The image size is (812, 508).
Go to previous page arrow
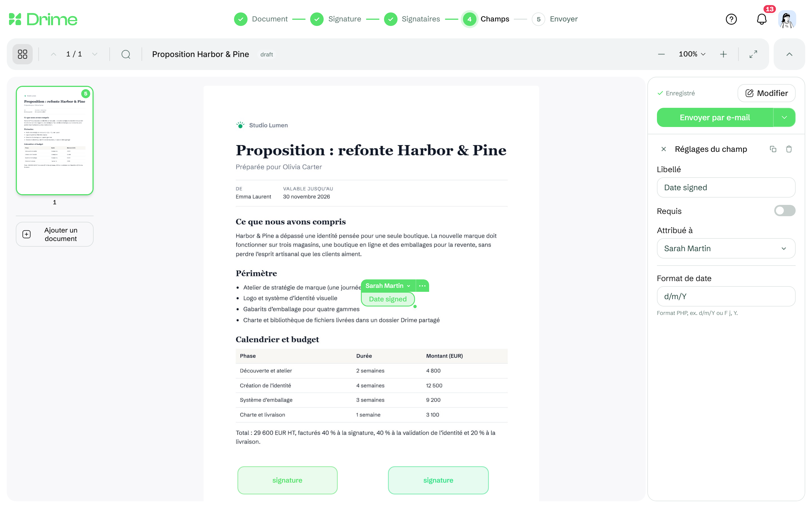point(53,54)
